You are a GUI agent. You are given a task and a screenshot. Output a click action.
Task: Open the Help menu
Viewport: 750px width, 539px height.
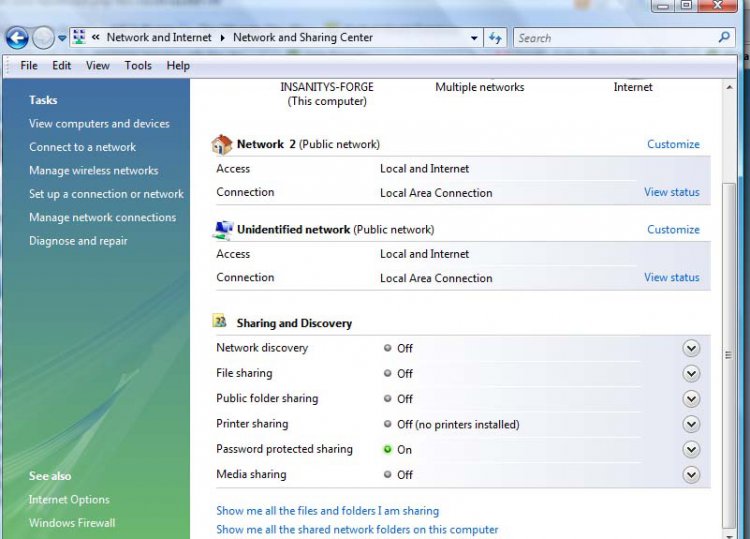coord(178,66)
